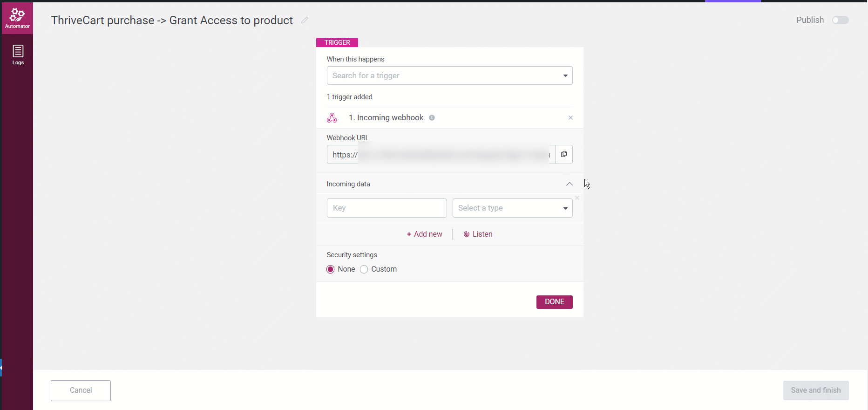868x410 pixels.
Task: Toggle the Publish switch
Action: 840,20
